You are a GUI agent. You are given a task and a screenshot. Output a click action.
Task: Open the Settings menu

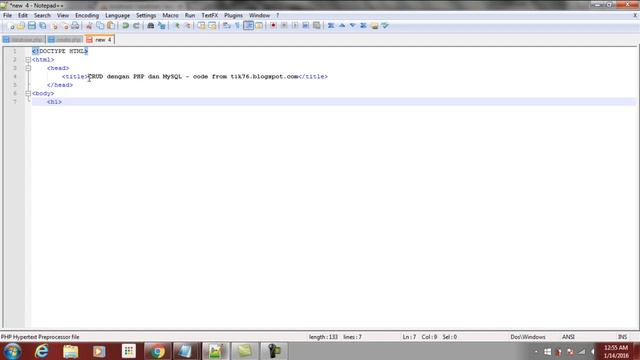(x=146, y=16)
